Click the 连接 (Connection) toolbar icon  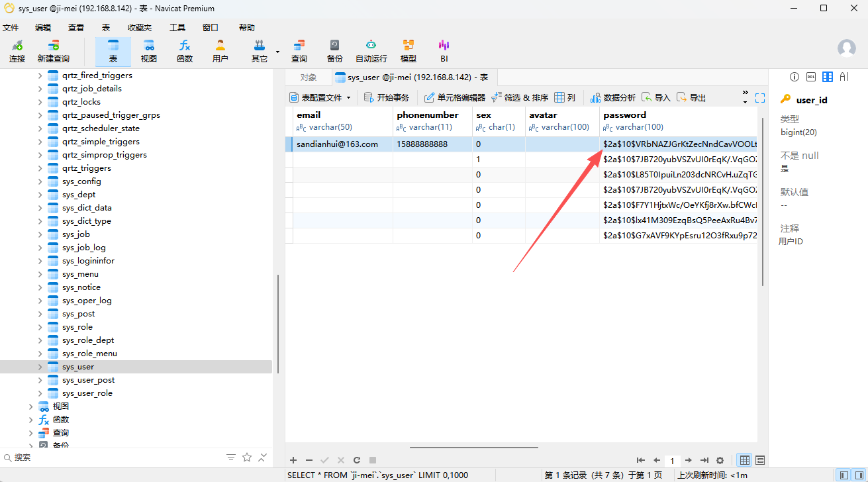(17, 52)
